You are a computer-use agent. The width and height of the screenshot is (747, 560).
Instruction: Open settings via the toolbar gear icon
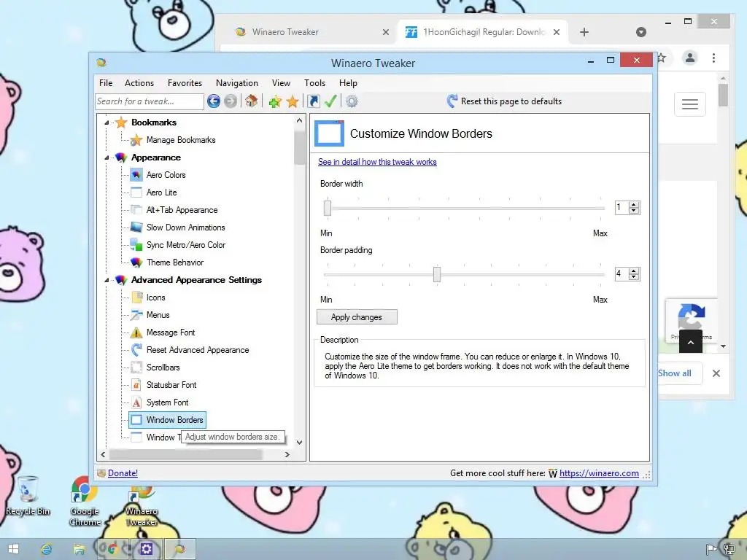pos(352,101)
